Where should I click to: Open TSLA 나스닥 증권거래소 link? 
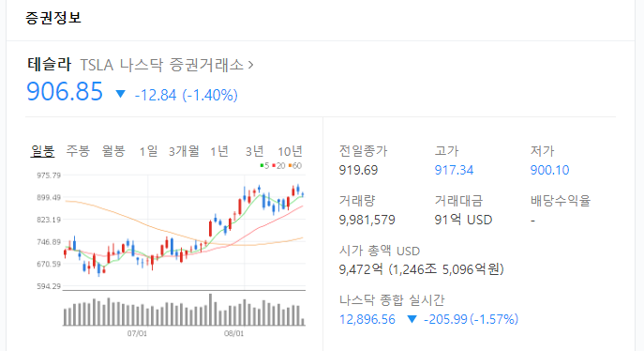point(162,65)
